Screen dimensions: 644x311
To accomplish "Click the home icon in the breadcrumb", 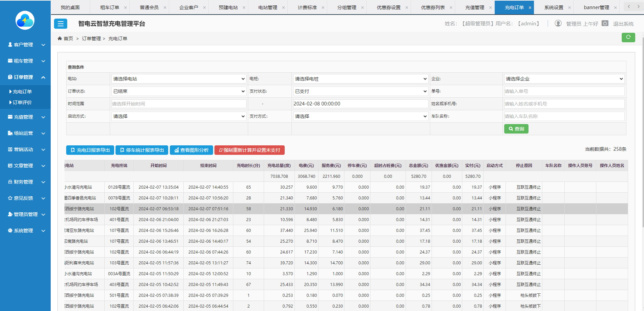I will [60, 38].
